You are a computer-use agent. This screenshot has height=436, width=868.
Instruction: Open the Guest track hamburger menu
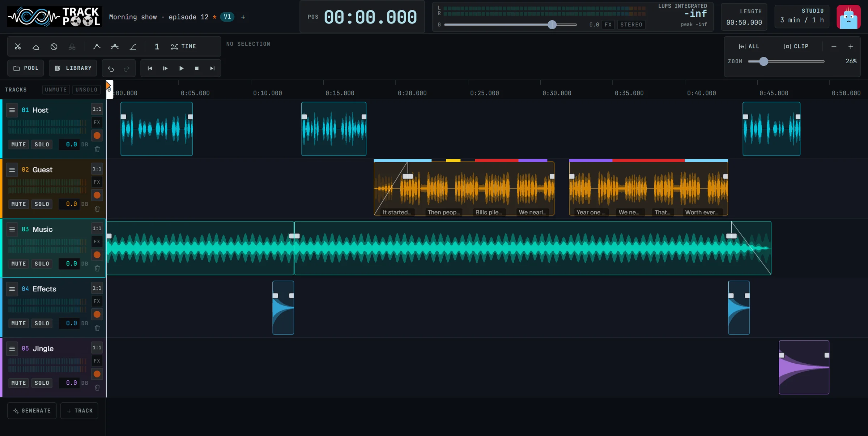click(12, 170)
